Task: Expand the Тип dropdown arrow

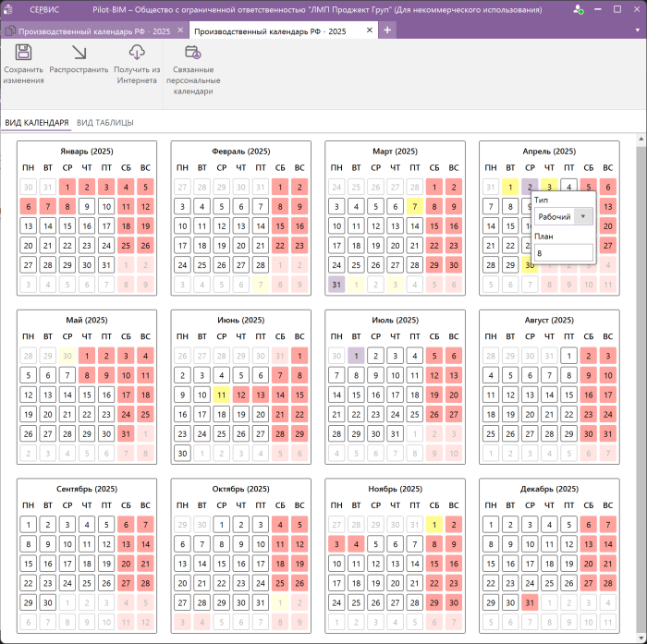Action: 582,216
